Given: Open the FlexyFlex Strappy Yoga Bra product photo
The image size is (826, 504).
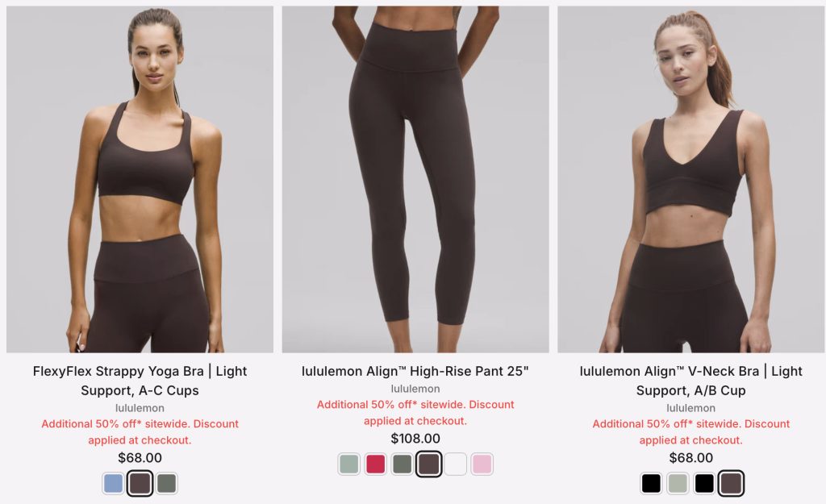Looking at the screenshot, I should [x=140, y=179].
